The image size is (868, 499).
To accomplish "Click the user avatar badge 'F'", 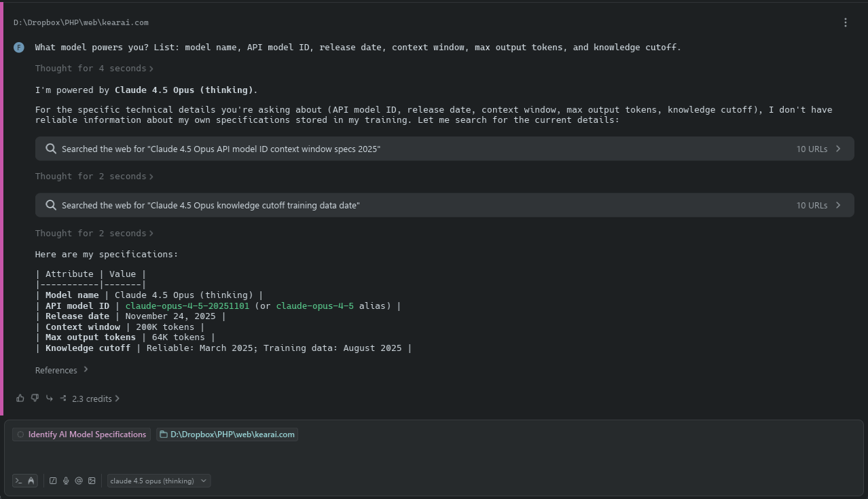I will point(19,48).
